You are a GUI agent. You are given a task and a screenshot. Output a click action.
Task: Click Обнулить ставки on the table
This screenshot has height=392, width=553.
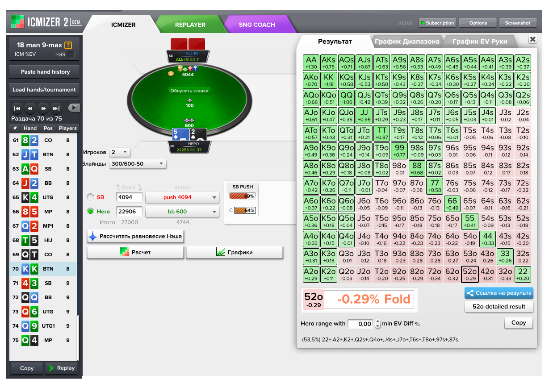click(189, 91)
